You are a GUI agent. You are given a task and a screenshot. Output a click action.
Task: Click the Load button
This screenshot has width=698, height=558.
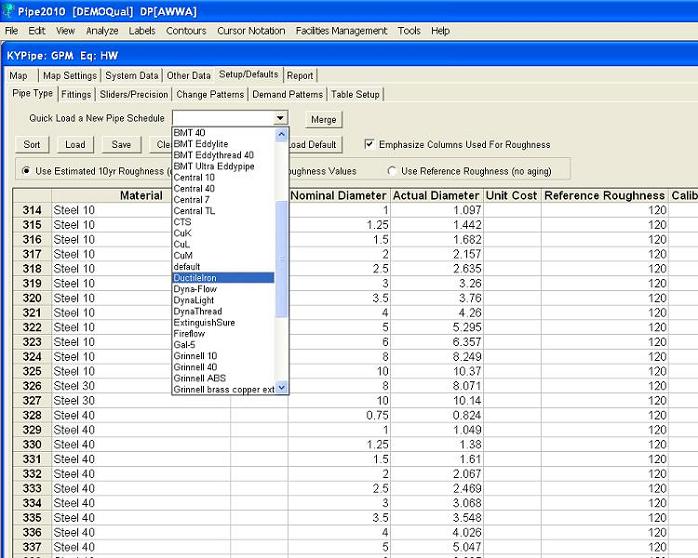click(75, 145)
